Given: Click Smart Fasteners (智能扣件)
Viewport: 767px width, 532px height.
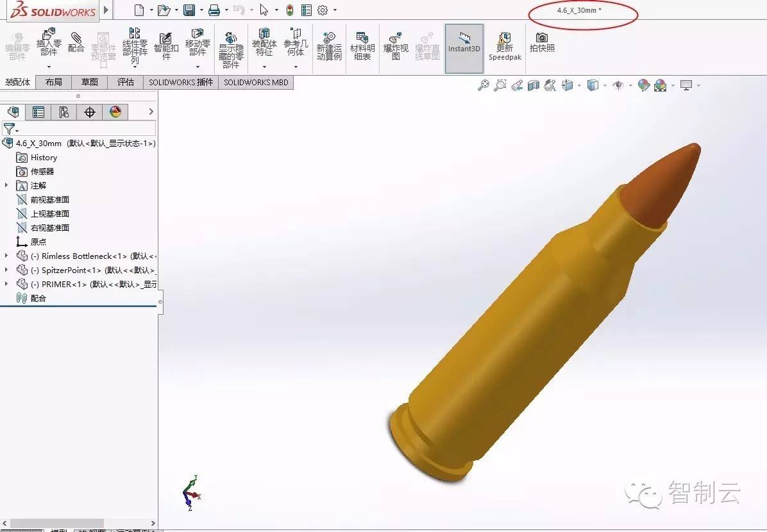Looking at the screenshot, I should pos(166,46).
